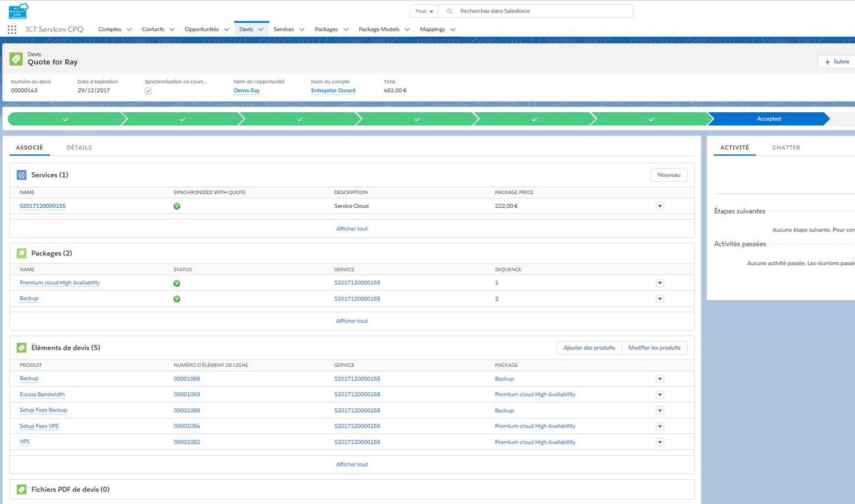Go to the Mappings navigation tab
This screenshot has height=504, width=855.
tap(433, 29)
